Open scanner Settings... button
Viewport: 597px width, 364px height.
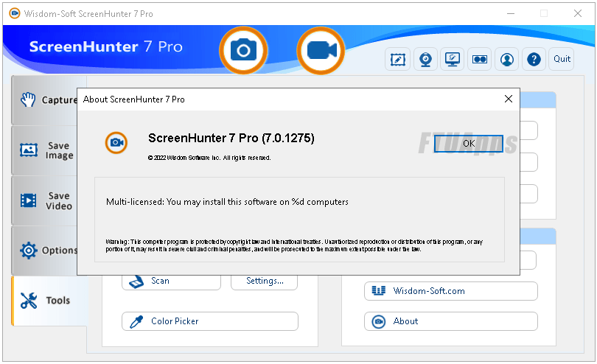point(265,281)
